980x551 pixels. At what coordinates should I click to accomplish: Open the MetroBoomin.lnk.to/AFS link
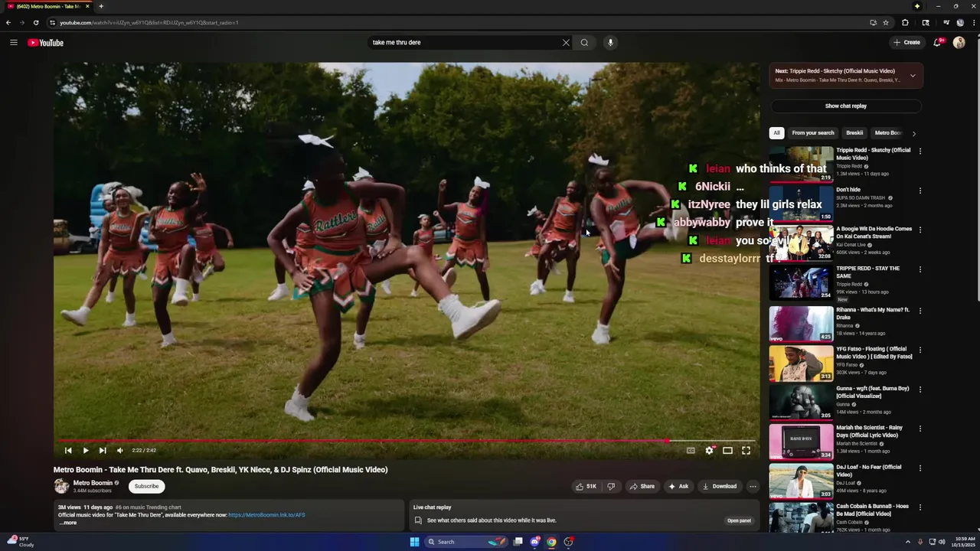pos(266,515)
